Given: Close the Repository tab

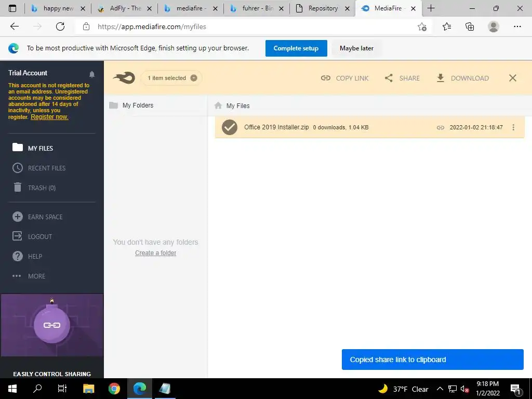Looking at the screenshot, I should (347, 8).
